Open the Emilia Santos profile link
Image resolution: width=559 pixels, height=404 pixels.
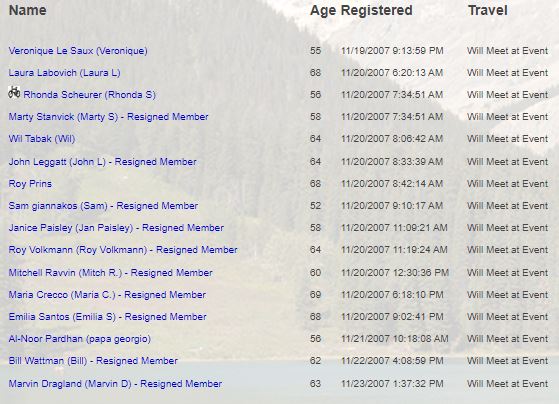107,317
